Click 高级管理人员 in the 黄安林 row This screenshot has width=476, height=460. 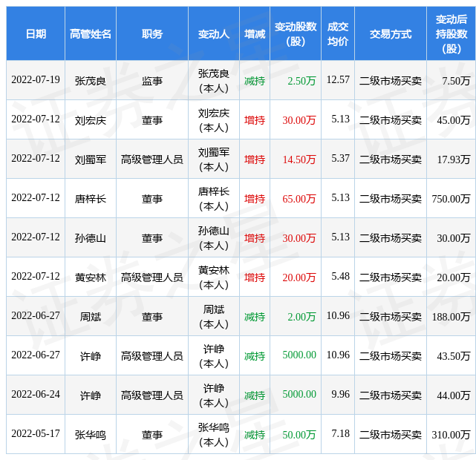pos(152,277)
